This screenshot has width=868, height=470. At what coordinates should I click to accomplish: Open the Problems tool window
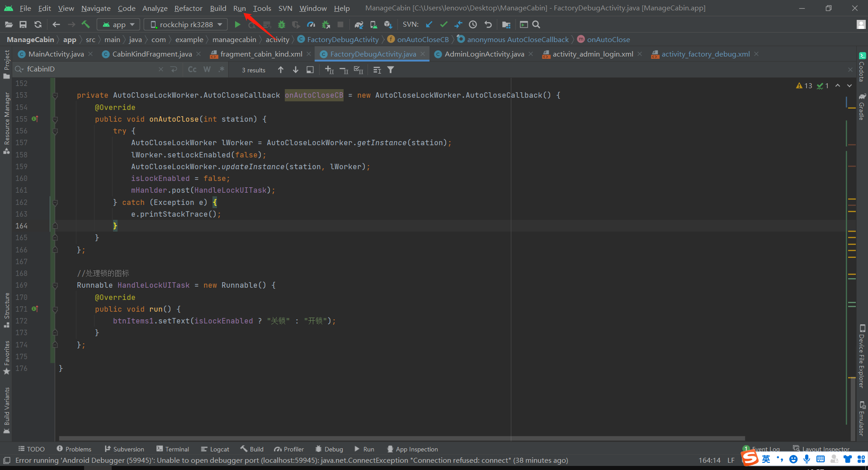click(x=74, y=449)
